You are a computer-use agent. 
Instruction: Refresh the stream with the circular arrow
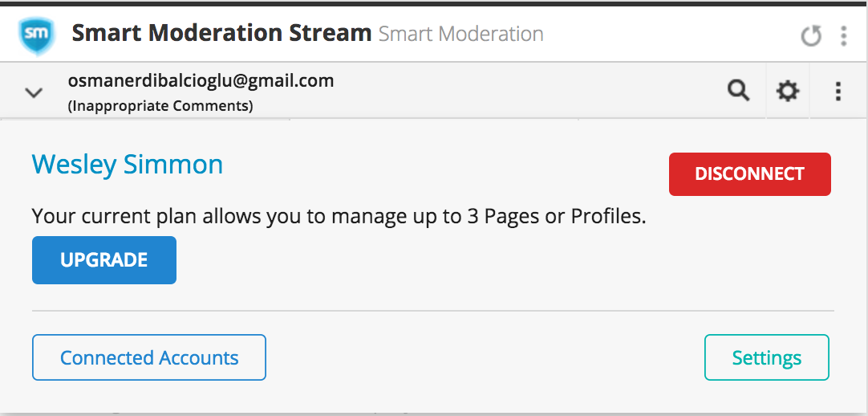pyautogui.click(x=811, y=37)
